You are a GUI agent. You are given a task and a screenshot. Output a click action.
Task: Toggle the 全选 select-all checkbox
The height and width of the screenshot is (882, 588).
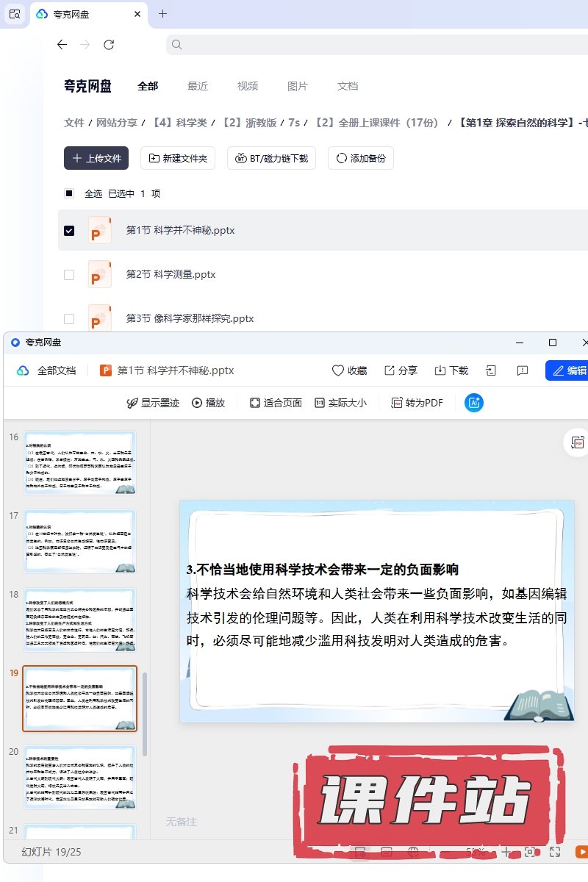69,194
